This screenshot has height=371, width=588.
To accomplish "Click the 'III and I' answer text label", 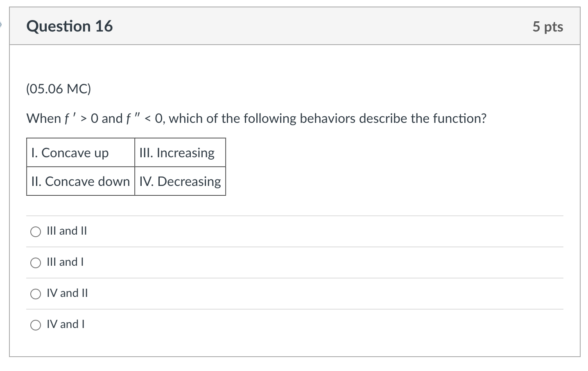I will [x=65, y=262].
